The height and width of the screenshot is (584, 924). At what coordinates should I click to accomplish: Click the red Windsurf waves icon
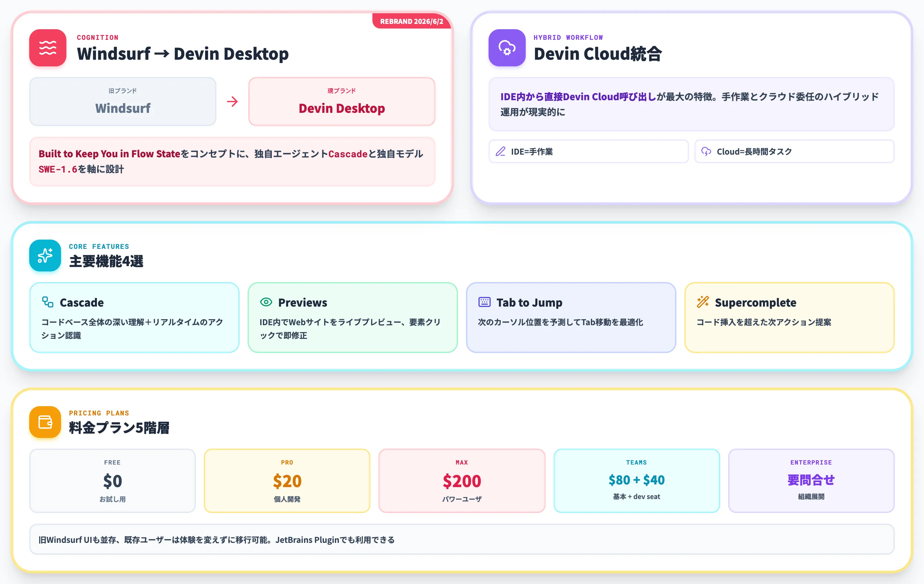[47, 47]
